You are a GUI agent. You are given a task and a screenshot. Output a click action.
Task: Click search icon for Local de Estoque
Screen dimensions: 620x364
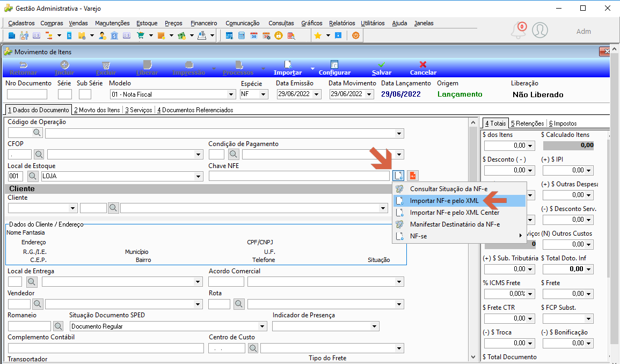[32, 176]
